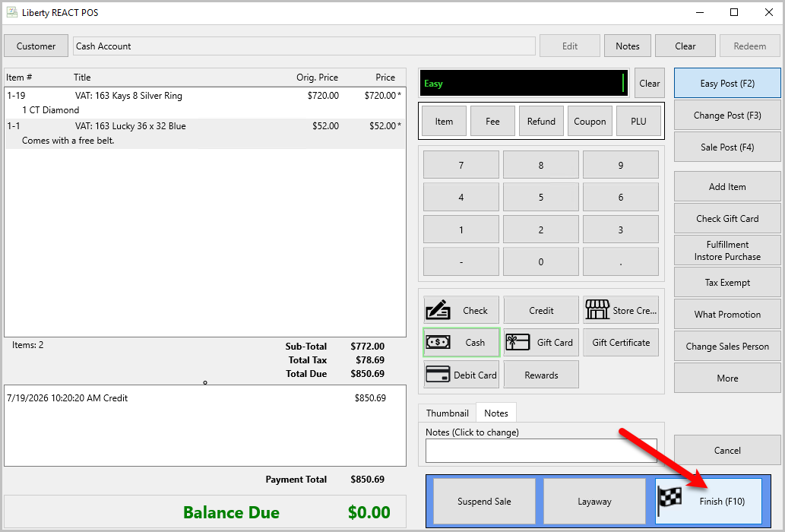Screen dimensions: 785x532
Task: Click the Balance Due $0.00 amount
Action: click(x=369, y=512)
